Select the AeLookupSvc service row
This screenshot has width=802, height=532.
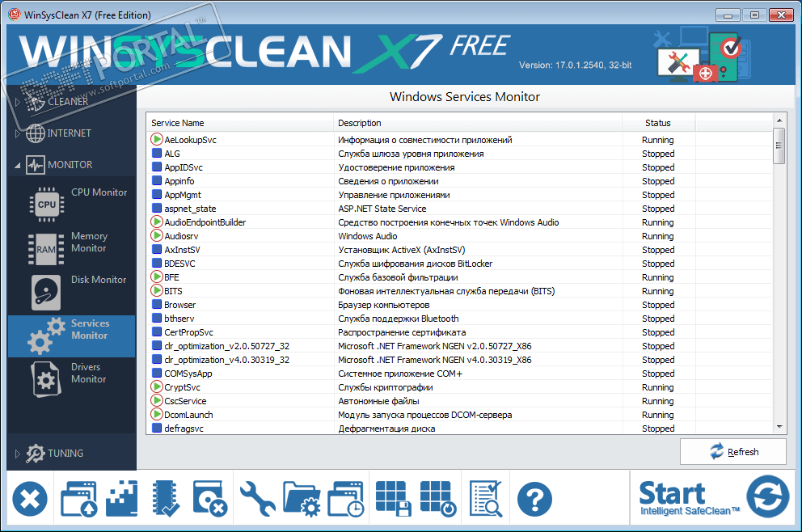click(458, 140)
